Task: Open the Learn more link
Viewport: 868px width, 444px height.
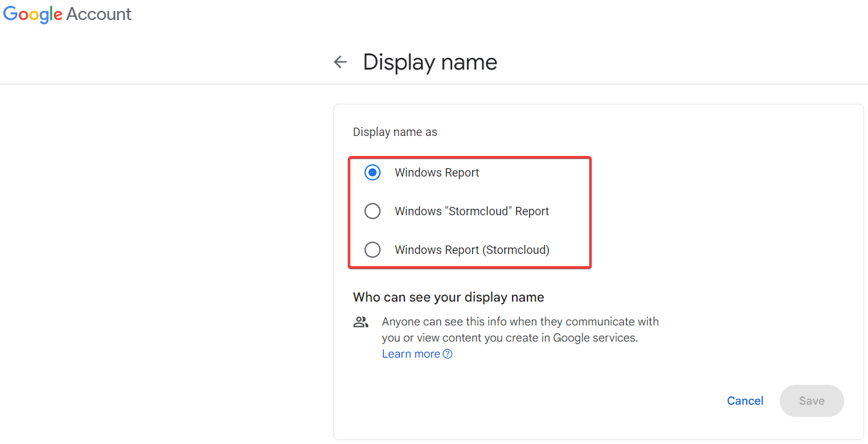Action: (411, 354)
